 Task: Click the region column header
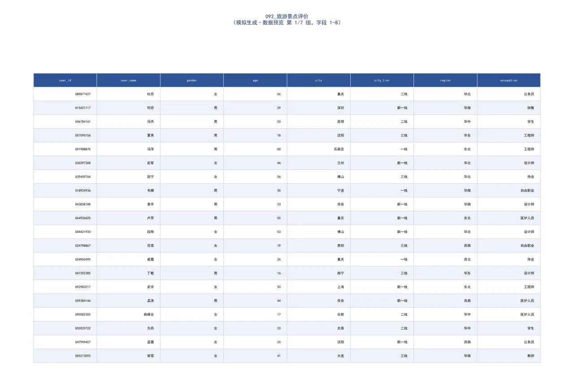[445, 80]
